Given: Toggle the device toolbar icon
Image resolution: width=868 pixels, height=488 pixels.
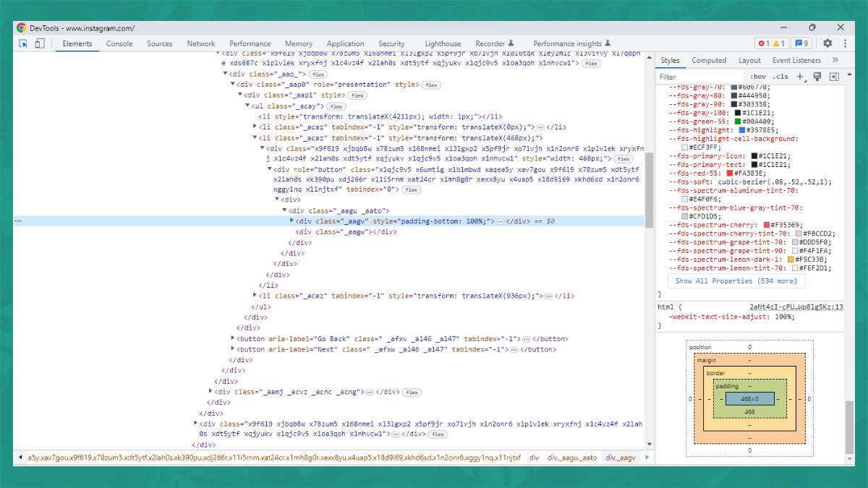Looking at the screenshot, I should 39,43.
